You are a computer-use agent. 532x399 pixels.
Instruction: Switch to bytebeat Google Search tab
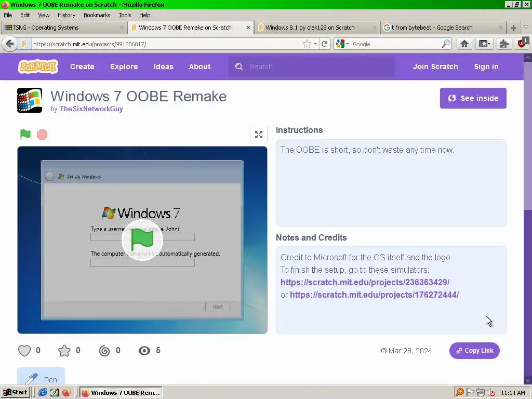click(444, 28)
